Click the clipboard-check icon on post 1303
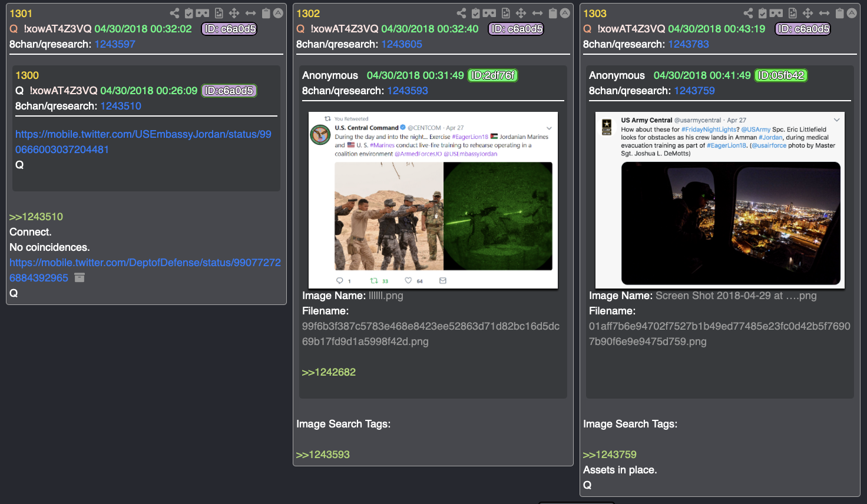This screenshot has height=504, width=867. [762, 13]
